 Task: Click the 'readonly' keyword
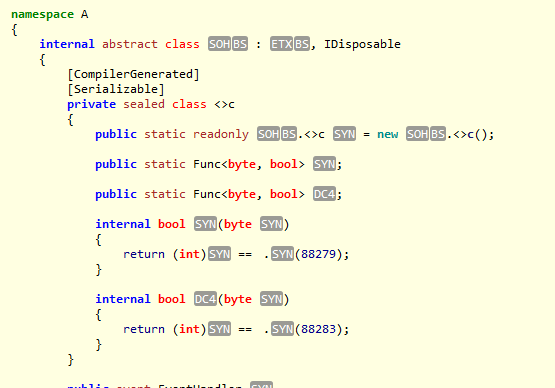[221, 134]
